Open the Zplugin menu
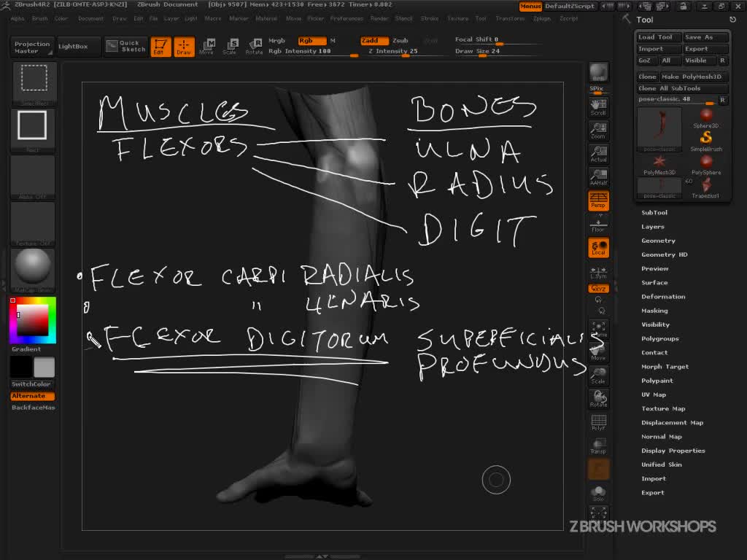 click(542, 18)
